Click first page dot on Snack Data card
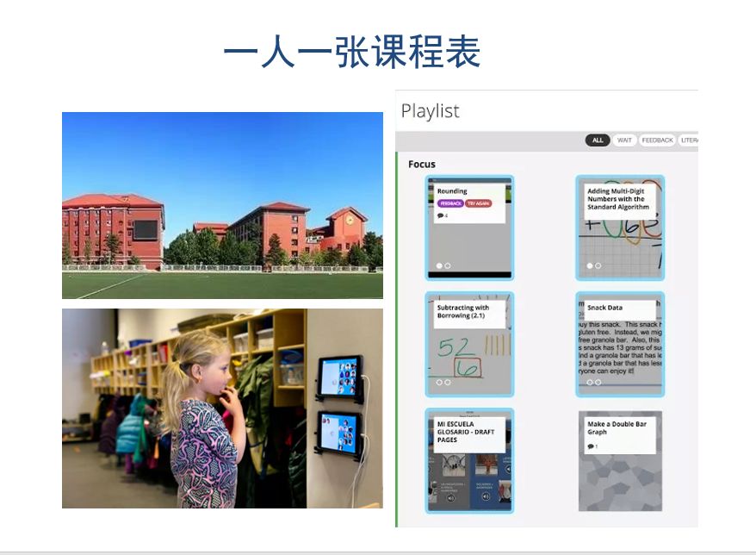756x555 pixels. click(x=590, y=383)
